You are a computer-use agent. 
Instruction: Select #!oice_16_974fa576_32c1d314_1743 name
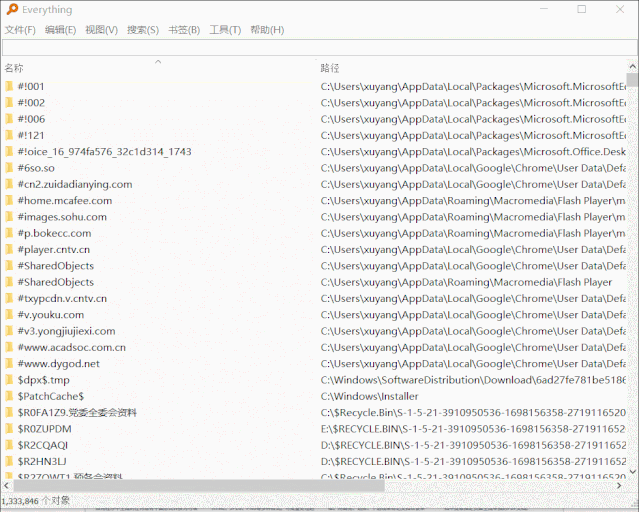[x=104, y=152]
